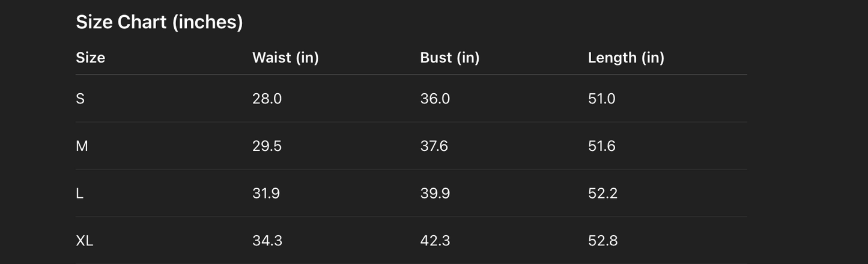
Task: Click the 51.0 length value
Action: click(601, 99)
